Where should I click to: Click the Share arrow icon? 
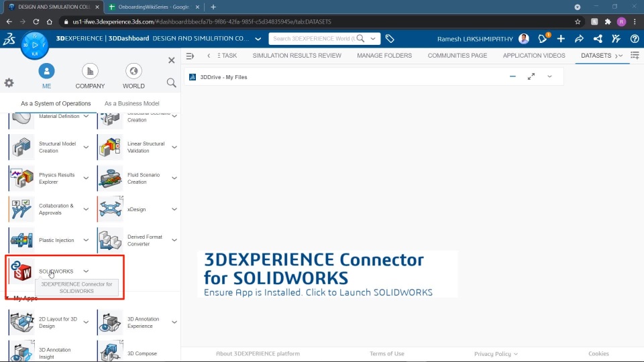(x=579, y=39)
